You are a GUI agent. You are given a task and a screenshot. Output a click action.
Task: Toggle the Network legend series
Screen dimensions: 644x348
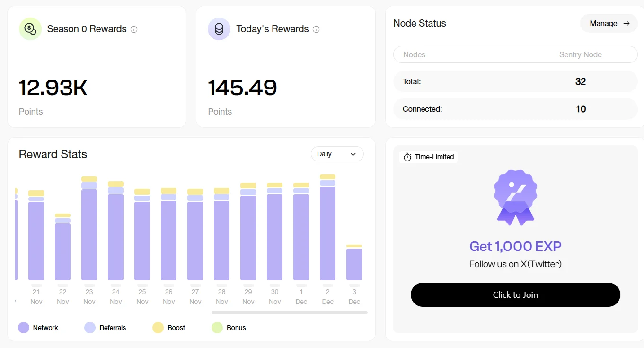(x=38, y=328)
